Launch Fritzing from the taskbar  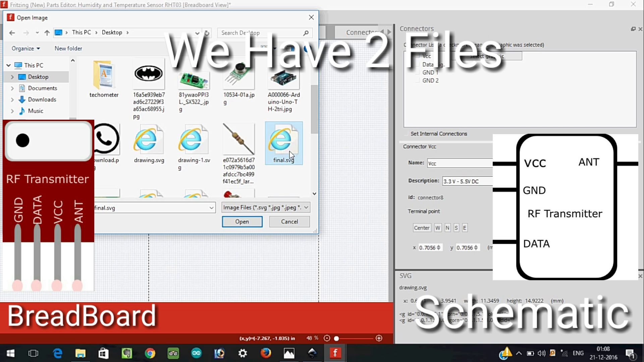coord(335,353)
